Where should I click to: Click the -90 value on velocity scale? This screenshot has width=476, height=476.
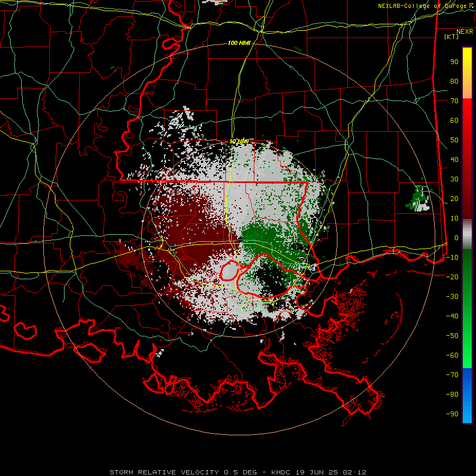click(x=452, y=414)
